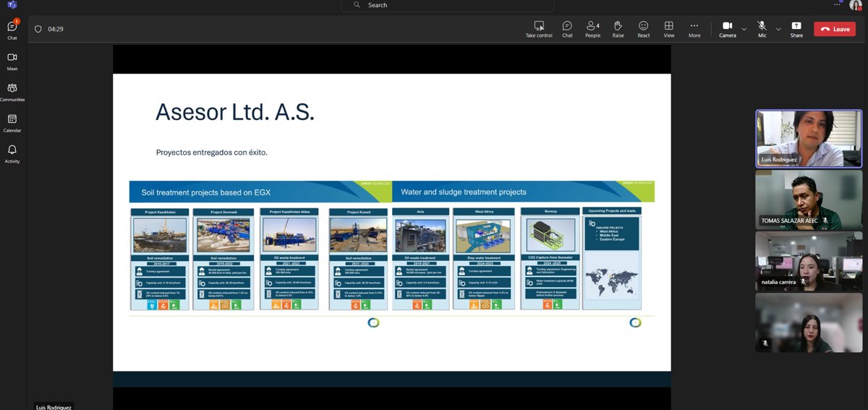Image resolution: width=868 pixels, height=410 pixels.
Task: Click the Search field in title bar
Action: pos(448,5)
